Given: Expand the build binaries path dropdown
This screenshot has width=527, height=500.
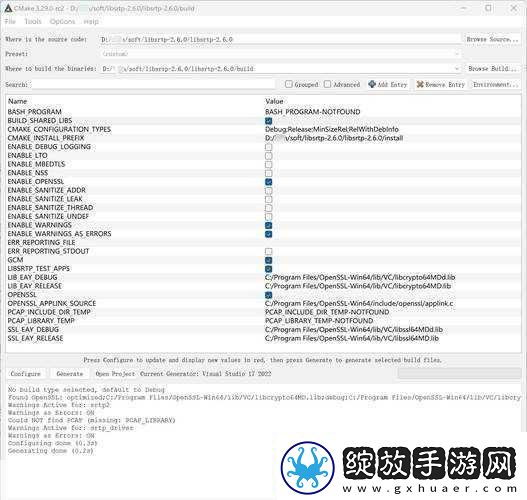Looking at the screenshot, I should click(457, 69).
